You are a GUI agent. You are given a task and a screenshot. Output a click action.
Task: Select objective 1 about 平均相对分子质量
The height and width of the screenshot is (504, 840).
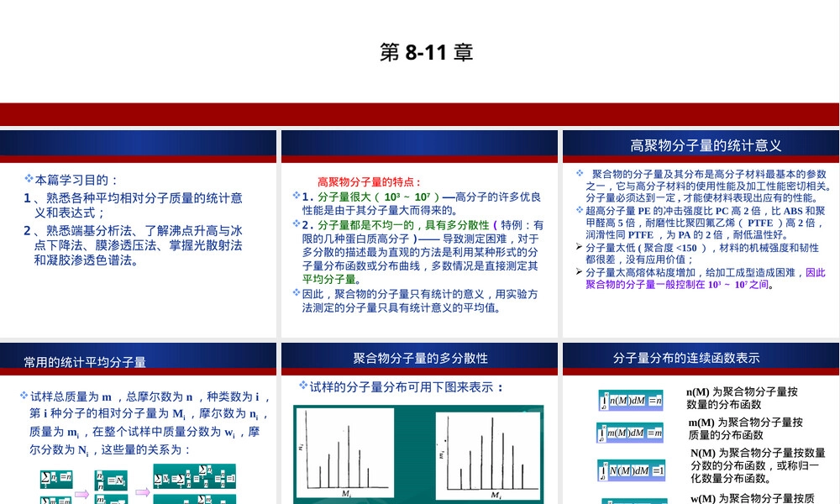coord(133,205)
